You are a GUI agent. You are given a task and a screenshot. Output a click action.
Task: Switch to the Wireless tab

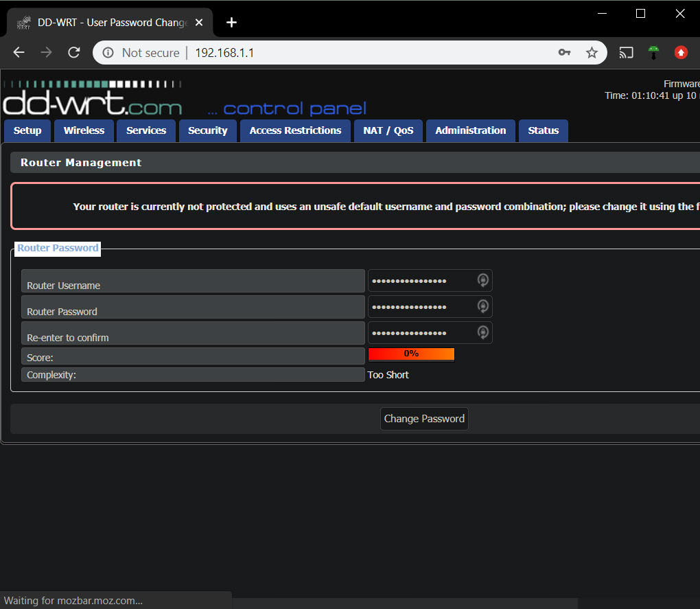point(84,130)
